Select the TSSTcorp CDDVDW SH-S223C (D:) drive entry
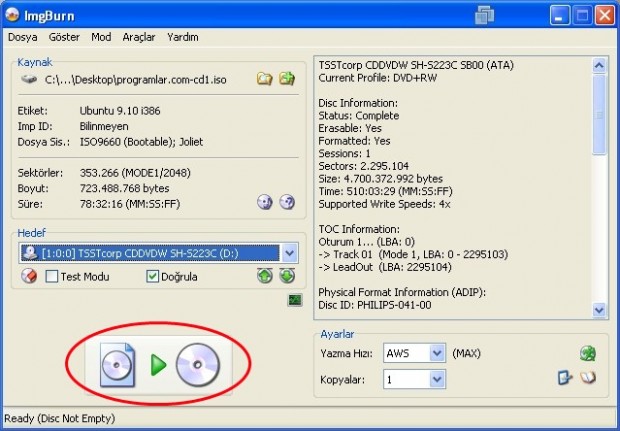 point(150,253)
